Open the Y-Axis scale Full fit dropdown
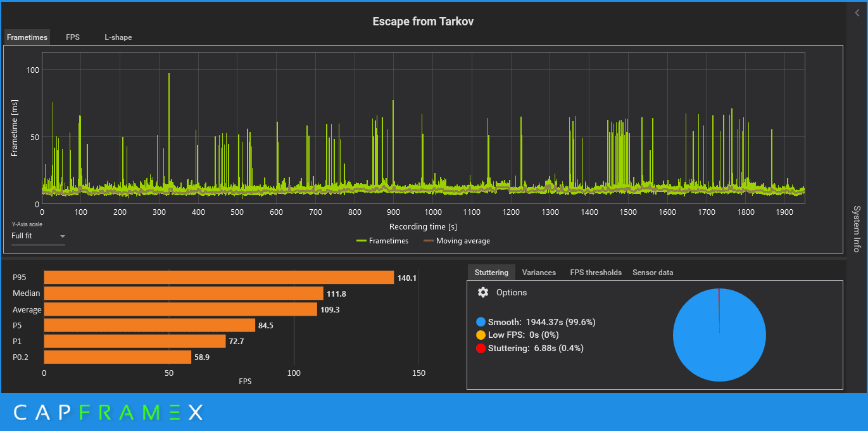Image resolution: width=868 pixels, height=431 pixels. point(38,236)
